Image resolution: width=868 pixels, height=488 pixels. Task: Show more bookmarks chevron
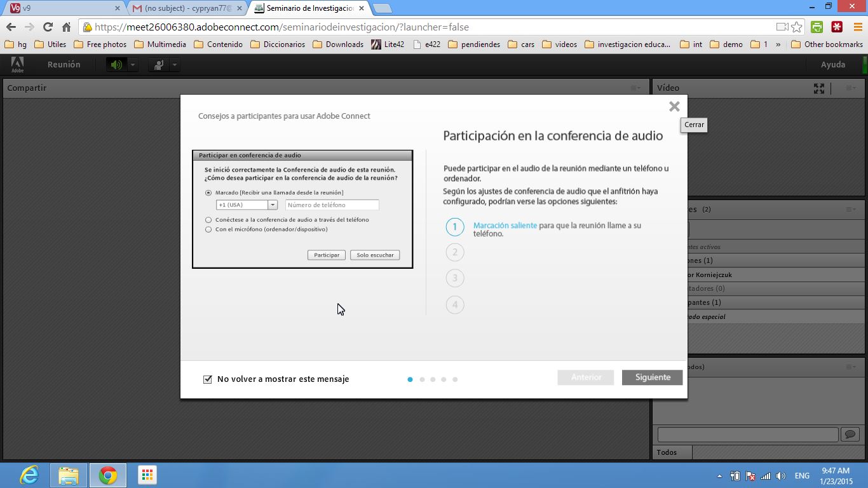pyautogui.click(x=778, y=44)
